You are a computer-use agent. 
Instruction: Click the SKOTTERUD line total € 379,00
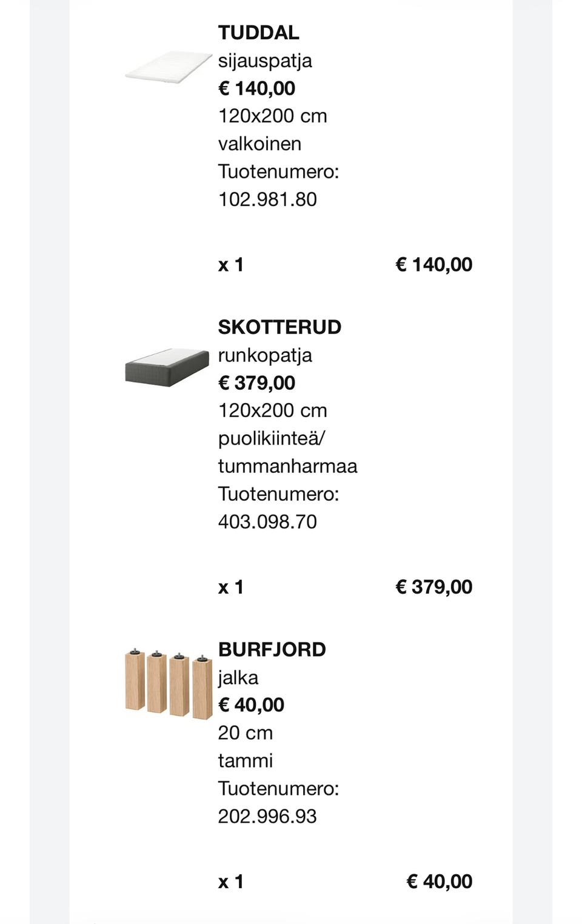[x=433, y=587]
